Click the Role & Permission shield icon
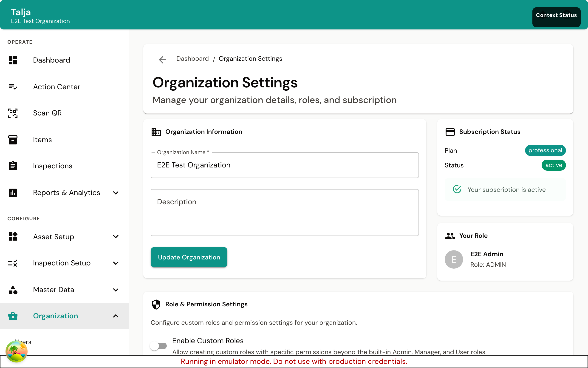 tap(156, 304)
